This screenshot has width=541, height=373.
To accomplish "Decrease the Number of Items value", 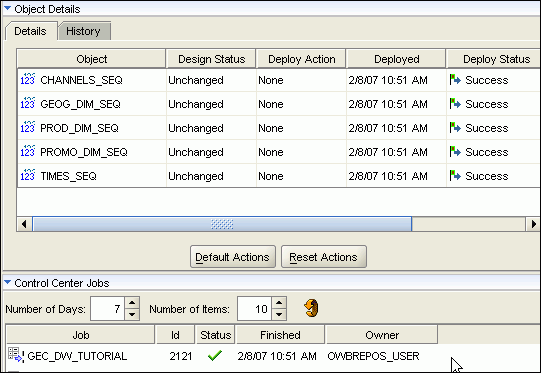I will click(279, 314).
